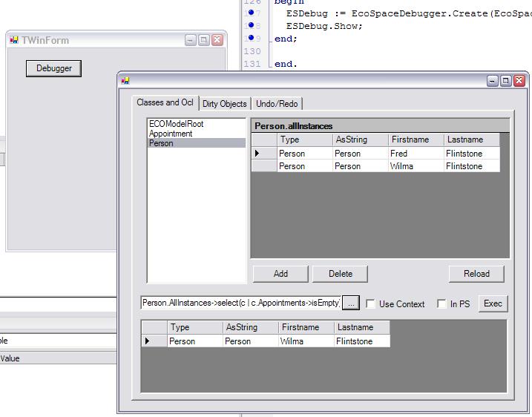Screen dimensions: 532x417
Task: Click the Reload button
Action: (x=476, y=274)
